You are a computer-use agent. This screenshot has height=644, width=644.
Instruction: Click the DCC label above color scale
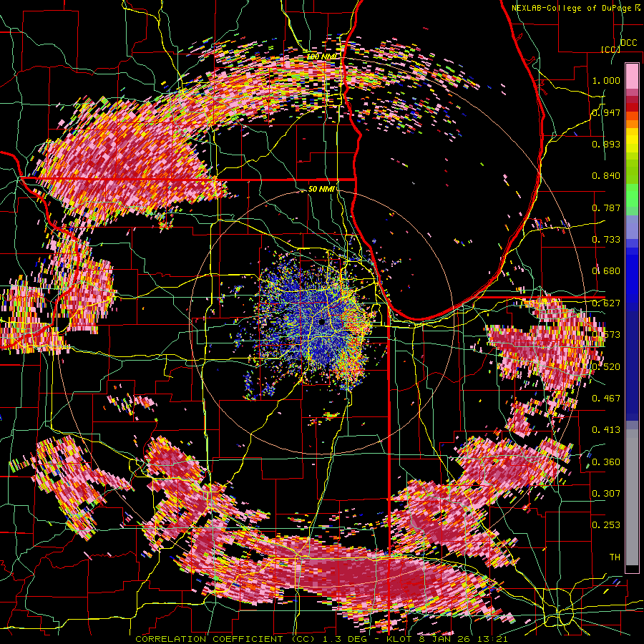[x=628, y=43]
